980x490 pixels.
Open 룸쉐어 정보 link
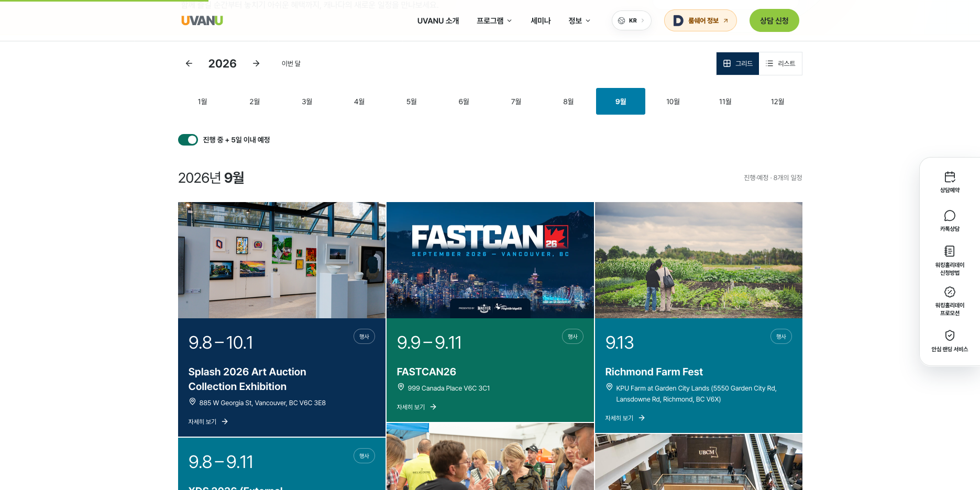[x=700, y=20]
